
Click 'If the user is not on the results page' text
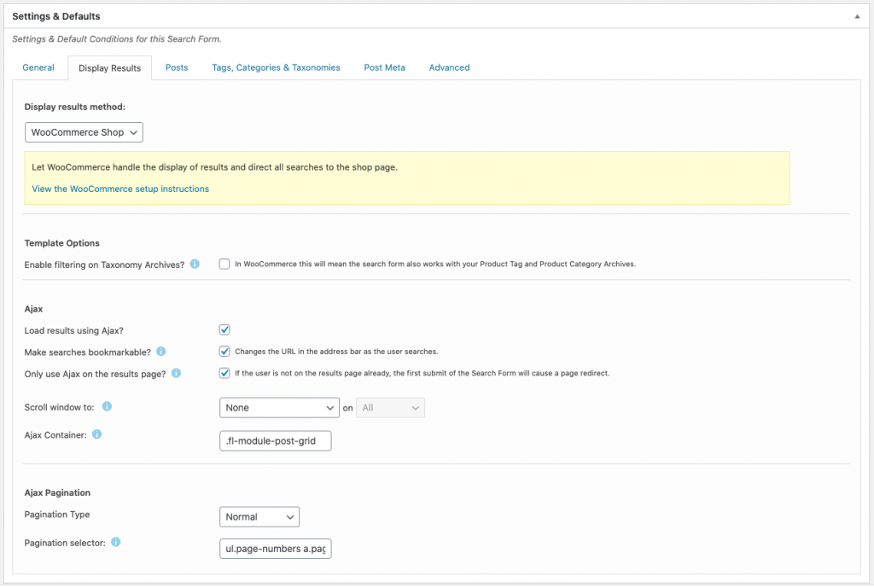(422, 374)
